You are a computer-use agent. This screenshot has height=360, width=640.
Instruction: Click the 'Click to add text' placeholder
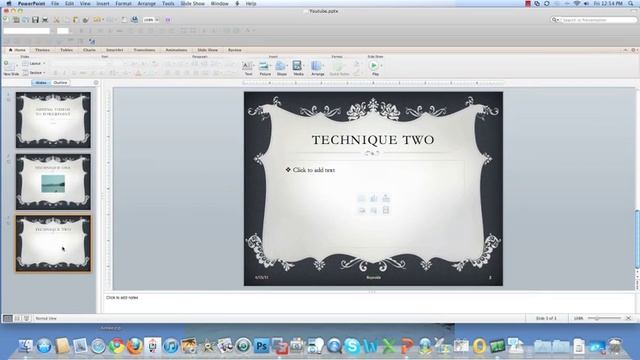(x=313, y=170)
